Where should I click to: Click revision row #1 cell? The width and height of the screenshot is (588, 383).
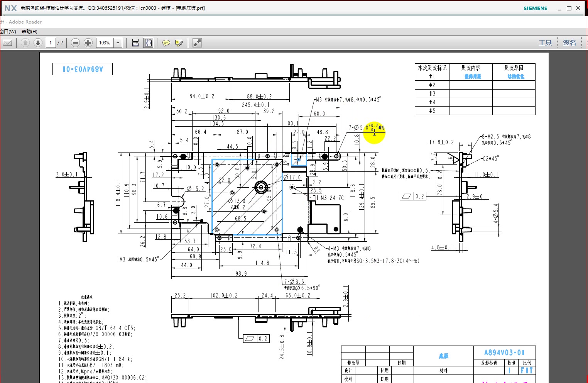point(432,76)
